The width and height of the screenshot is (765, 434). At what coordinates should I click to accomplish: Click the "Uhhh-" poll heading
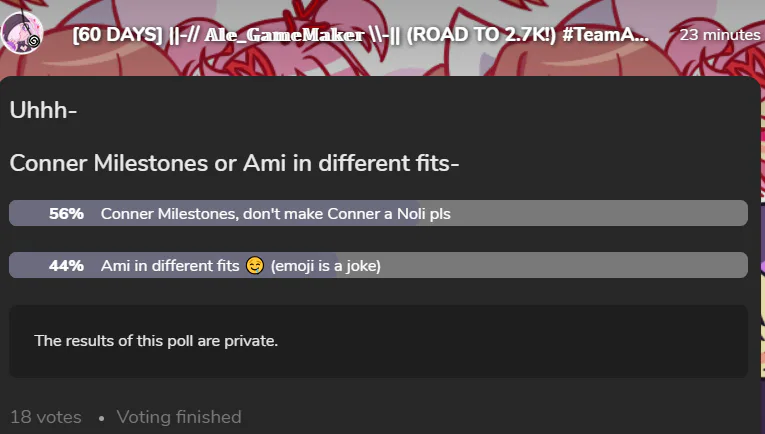pos(43,109)
